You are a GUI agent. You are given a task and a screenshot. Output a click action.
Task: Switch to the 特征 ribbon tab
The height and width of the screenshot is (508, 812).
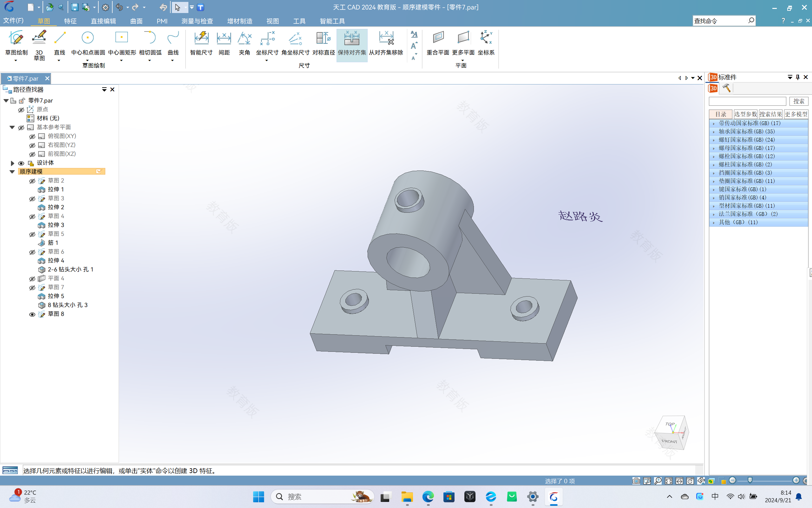[x=70, y=21]
